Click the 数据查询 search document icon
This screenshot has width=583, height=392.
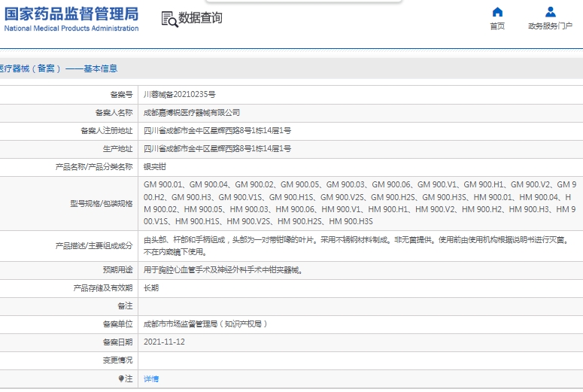coord(169,19)
